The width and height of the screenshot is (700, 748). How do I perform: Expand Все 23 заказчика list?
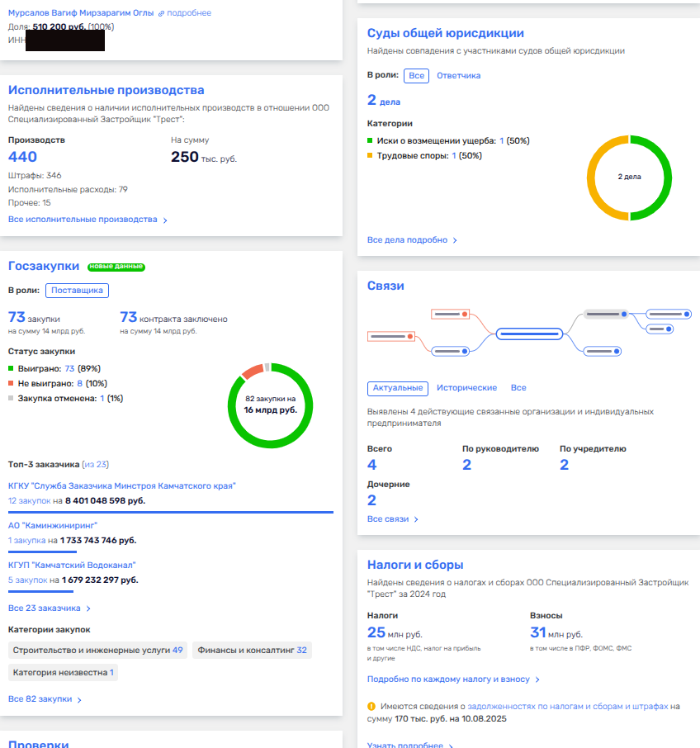(50, 608)
